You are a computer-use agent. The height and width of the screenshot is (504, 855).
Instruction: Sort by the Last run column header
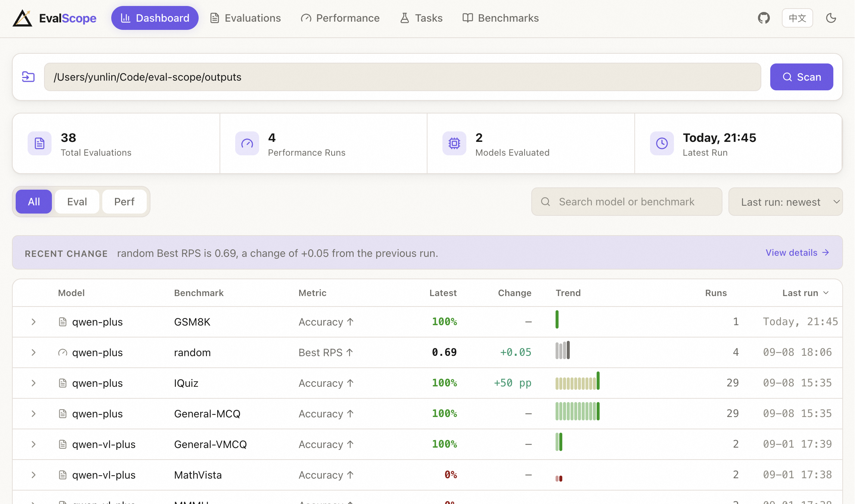[x=805, y=293]
